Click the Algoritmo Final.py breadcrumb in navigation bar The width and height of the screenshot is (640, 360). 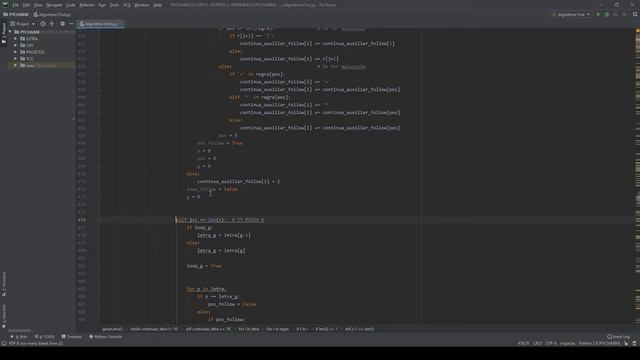coord(52,14)
